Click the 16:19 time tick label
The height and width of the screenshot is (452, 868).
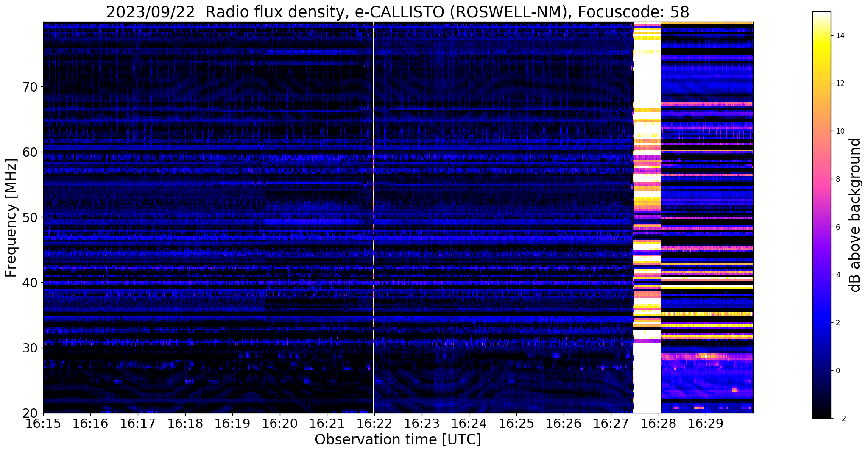coord(232,423)
